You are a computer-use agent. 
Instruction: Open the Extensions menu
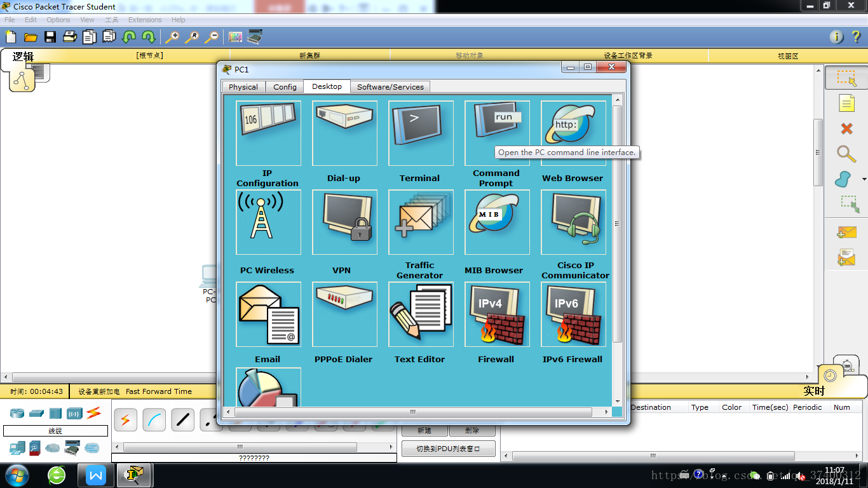point(145,20)
